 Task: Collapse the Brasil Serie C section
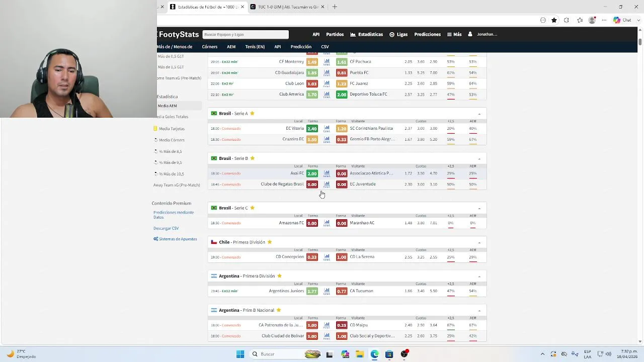(x=479, y=208)
